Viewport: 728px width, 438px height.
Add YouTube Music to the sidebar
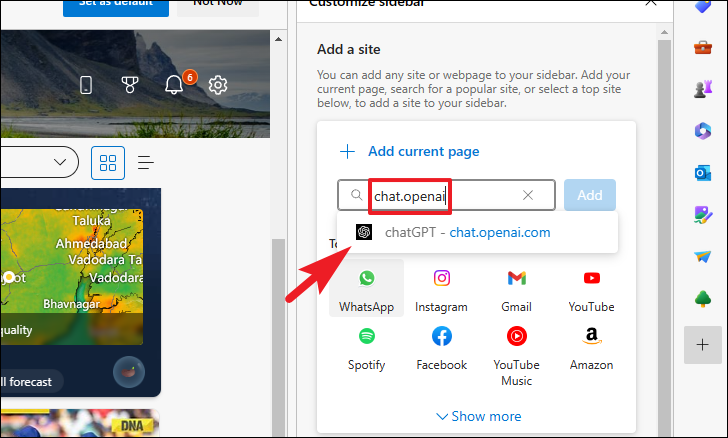pyautogui.click(x=516, y=355)
